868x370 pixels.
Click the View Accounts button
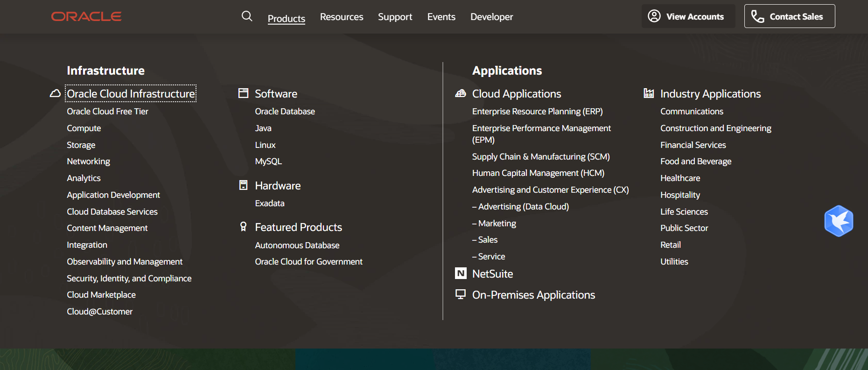click(x=688, y=16)
